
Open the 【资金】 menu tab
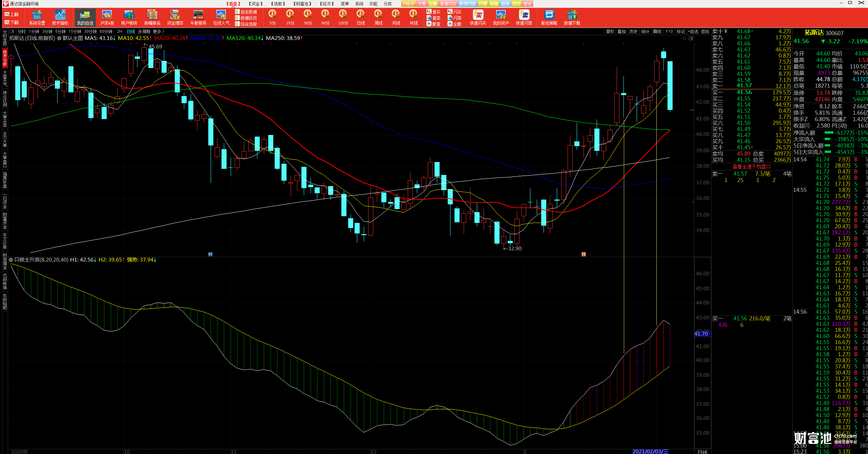(x=255, y=4)
